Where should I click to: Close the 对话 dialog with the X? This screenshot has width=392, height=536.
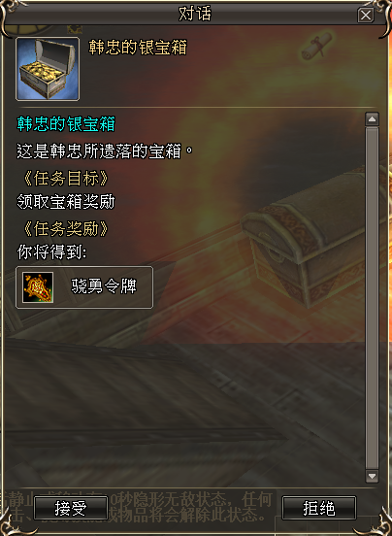click(366, 16)
